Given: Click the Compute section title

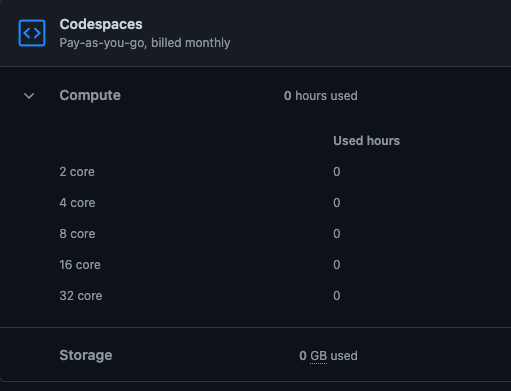Looking at the screenshot, I should tap(90, 95).
